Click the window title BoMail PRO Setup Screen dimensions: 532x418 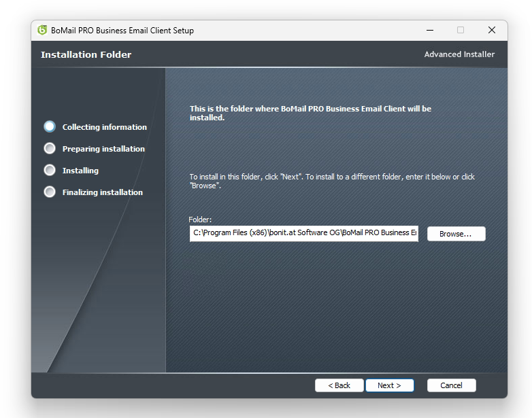[122, 30]
